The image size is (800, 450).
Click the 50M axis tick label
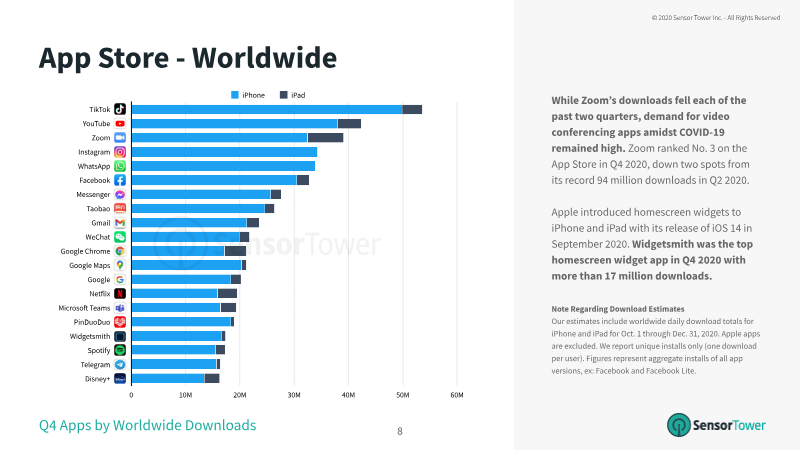pyautogui.click(x=403, y=395)
